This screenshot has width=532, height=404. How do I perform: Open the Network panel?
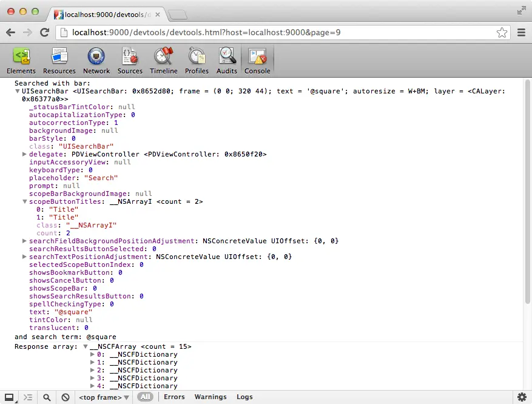(x=96, y=61)
